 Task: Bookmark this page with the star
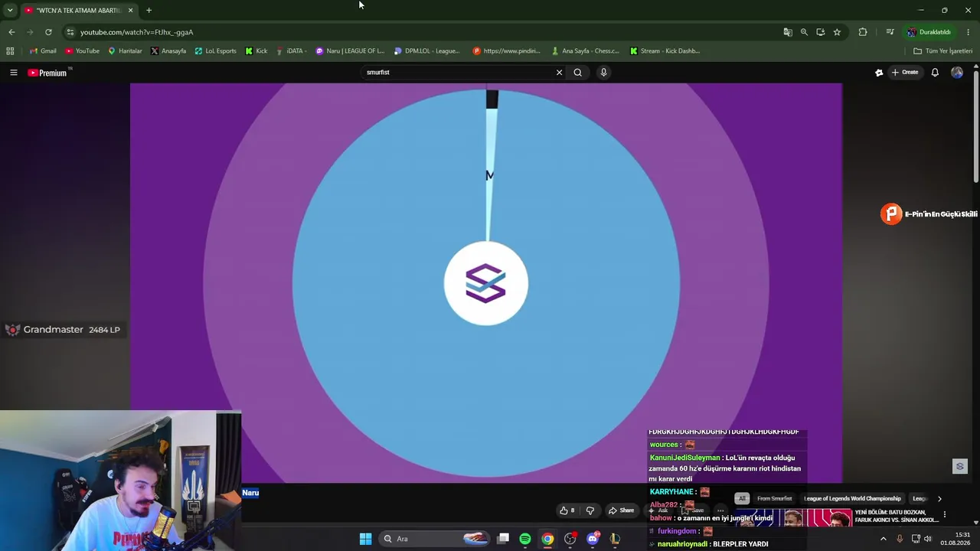837,32
